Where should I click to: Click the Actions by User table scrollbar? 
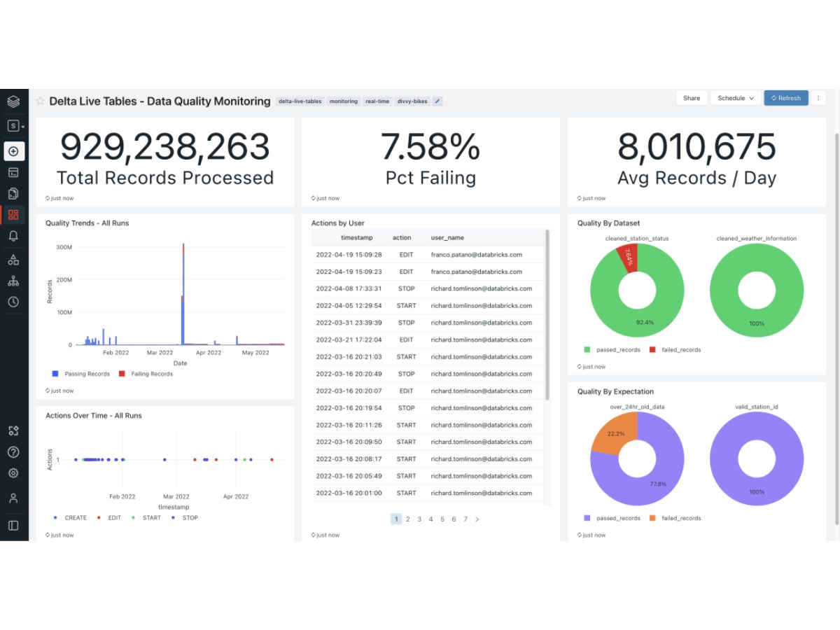(x=547, y=315)
